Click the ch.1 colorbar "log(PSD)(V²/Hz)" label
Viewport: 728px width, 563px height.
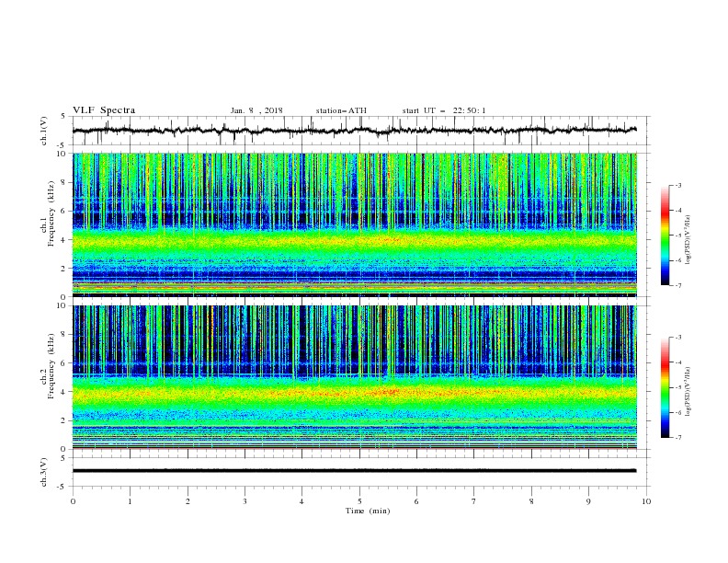pyautogui.click(x=688, y=240)
